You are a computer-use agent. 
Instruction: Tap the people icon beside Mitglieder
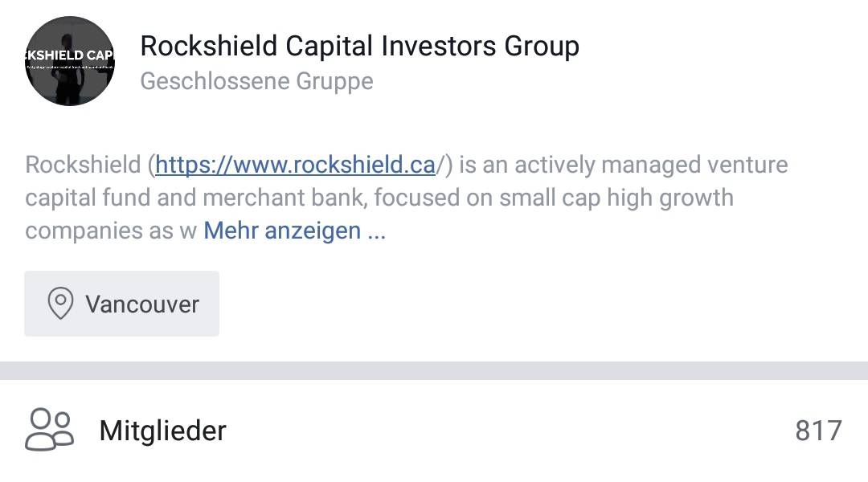(x=49, y=430)
